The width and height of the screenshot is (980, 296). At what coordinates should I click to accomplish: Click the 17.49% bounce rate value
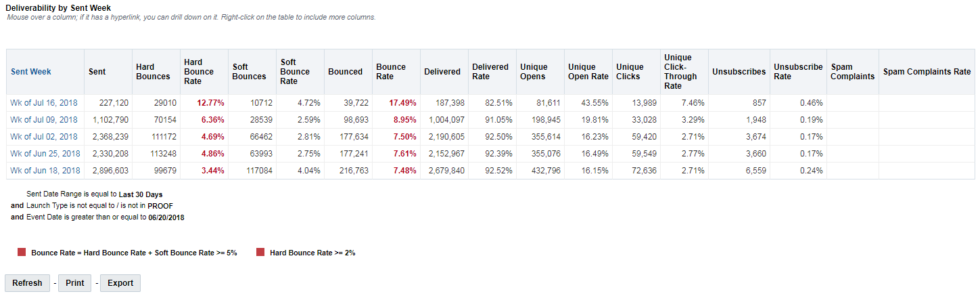402,103
